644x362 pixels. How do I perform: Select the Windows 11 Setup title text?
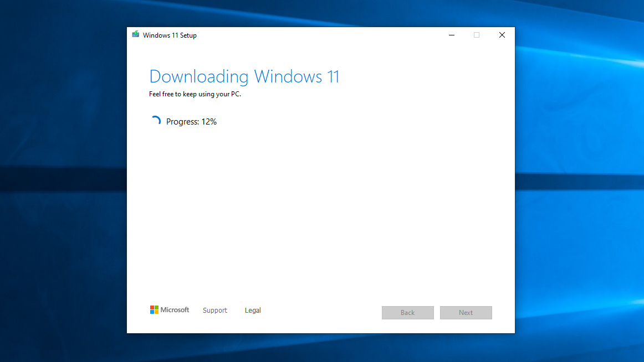[171, 35]
